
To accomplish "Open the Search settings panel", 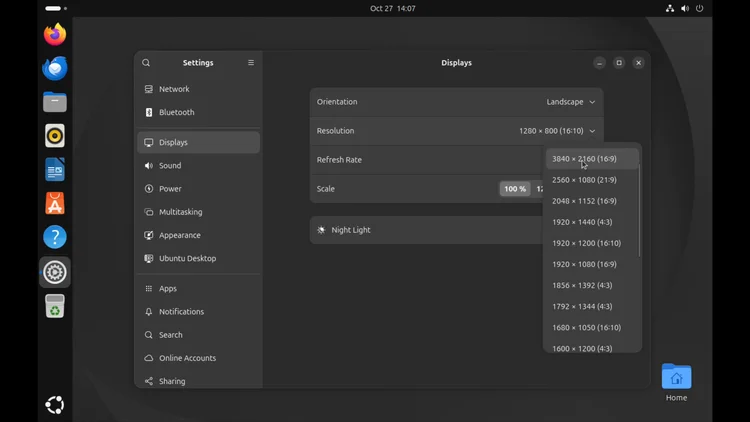I will coord(199,334).
